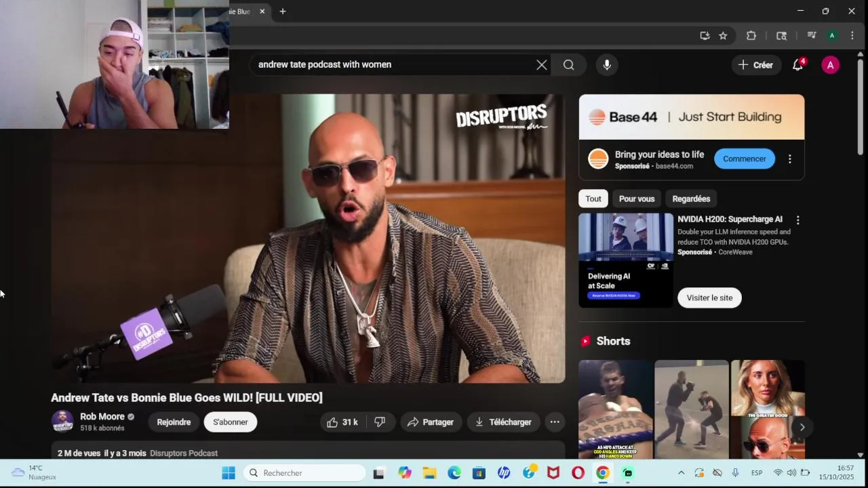The image size is (868, 488).
Task: Click the Chrome icon on the taskbar
Action: (x=603, y=473)
